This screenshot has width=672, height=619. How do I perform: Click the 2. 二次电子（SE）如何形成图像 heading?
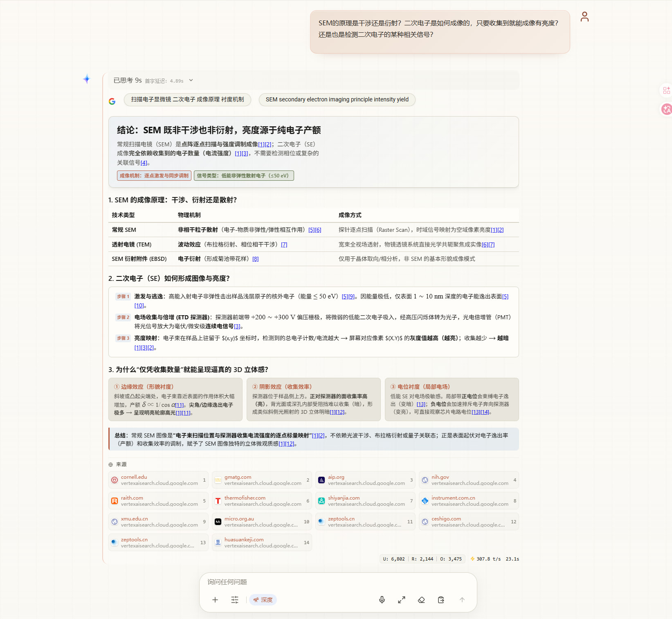pos(169,278)
